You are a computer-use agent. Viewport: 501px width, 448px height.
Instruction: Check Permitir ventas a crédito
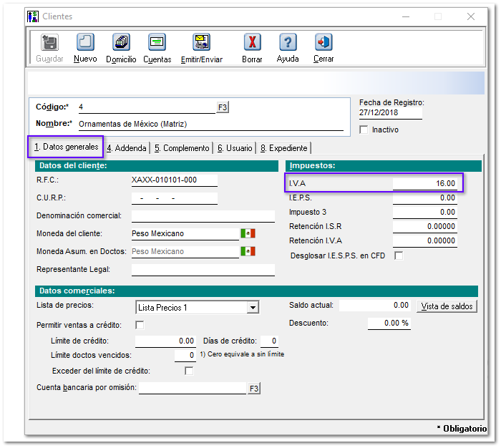[x=140, y=326]
